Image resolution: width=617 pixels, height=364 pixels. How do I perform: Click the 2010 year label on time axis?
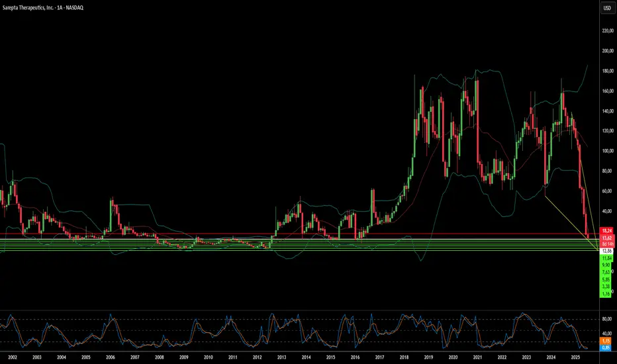click(208, 357)
